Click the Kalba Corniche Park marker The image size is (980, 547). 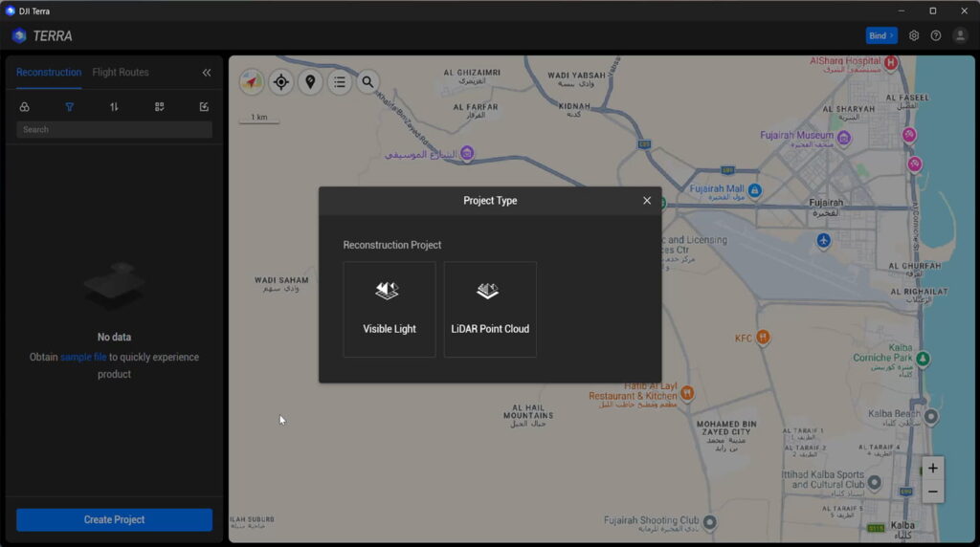(x=923, y=359)
